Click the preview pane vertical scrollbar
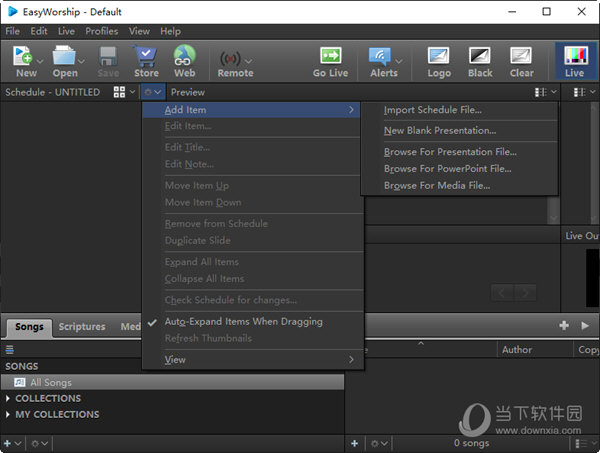 [553, 210]
